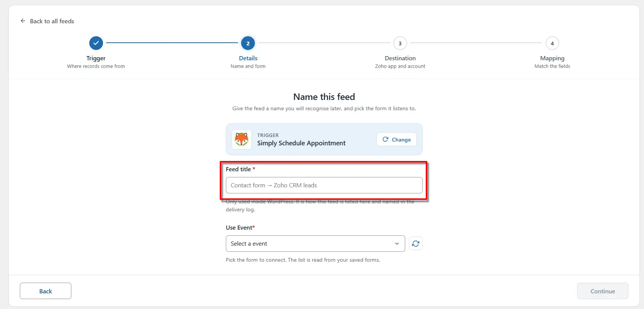644x309 pixels.
Task: Click the completed Trigger step checkmark circle
Action: click(96, 43)
